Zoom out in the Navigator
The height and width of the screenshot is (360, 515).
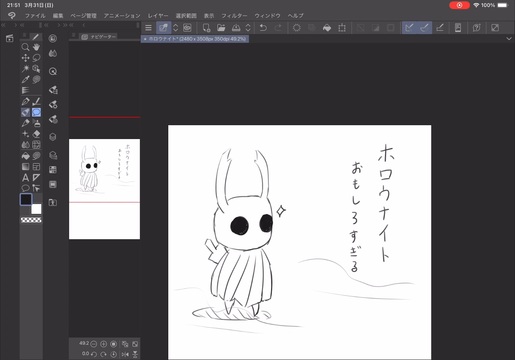pos(94,344)
